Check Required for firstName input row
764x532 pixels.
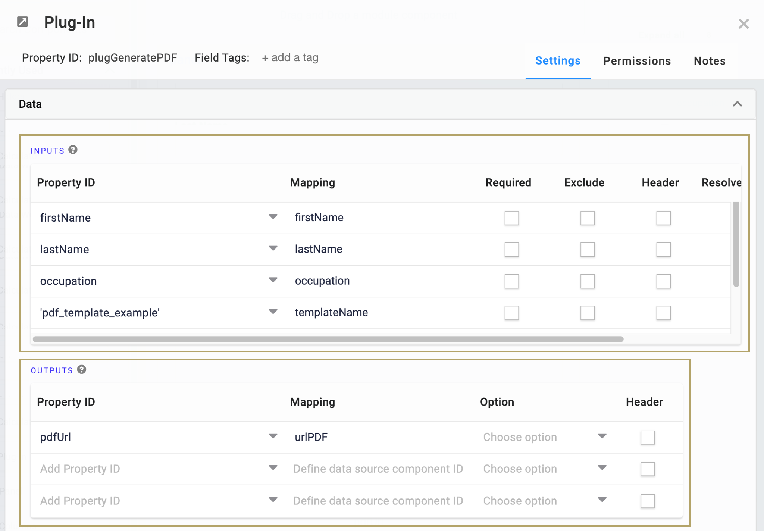(x=511, y=218)
